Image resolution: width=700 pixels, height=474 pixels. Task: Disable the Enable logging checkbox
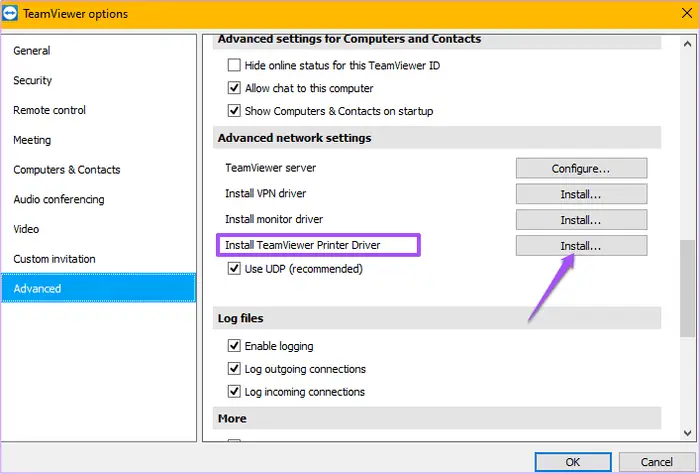coord(234,346)
